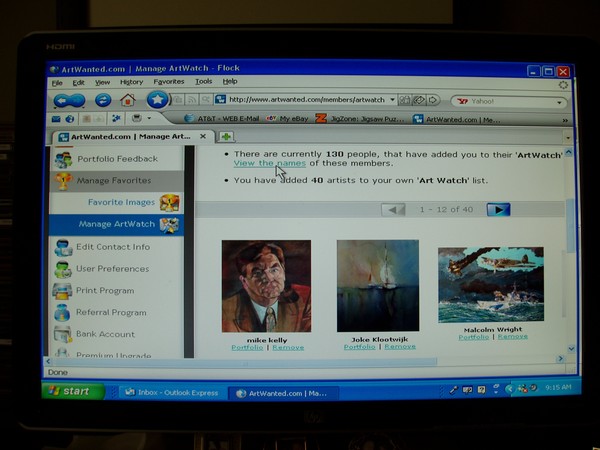Viewport: 600px width, 450px height.
Task: Go to next page of artists arrow
Action: 498,210
